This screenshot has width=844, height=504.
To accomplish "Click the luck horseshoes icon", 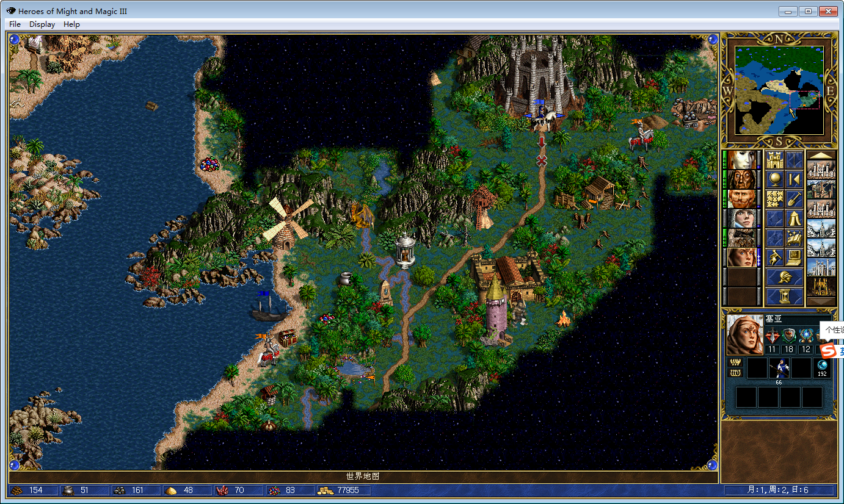I will point(735,372).
